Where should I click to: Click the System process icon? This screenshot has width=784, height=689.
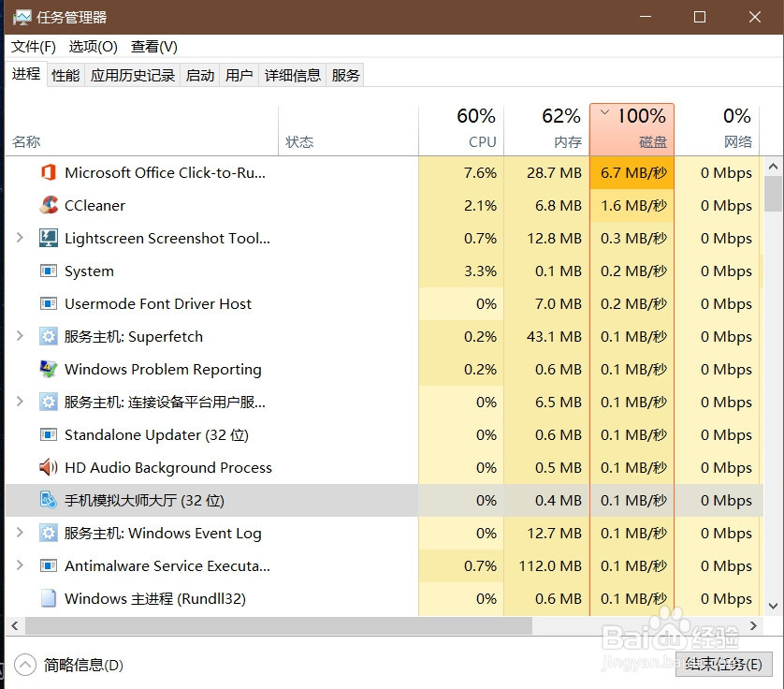(x=49, y=271)
